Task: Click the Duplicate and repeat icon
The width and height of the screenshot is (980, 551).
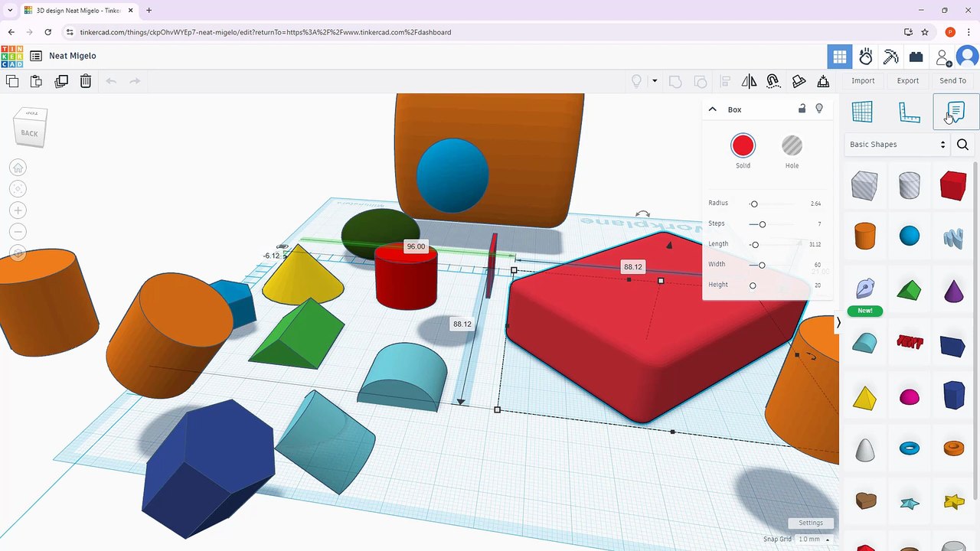Action: 61,81
